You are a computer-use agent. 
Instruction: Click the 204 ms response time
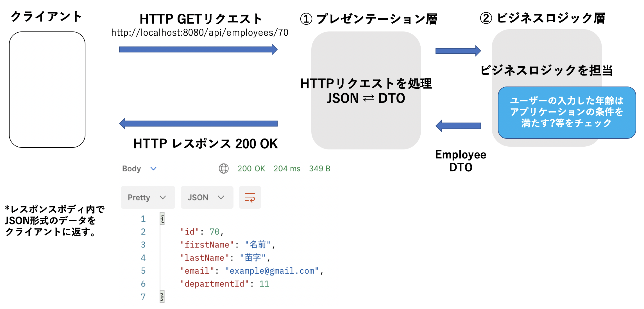pos(287,169)
